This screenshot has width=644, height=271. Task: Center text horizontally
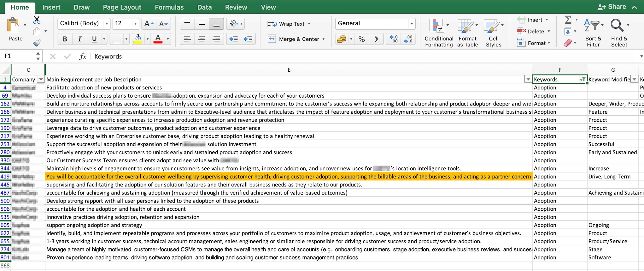tap(202, 39)
